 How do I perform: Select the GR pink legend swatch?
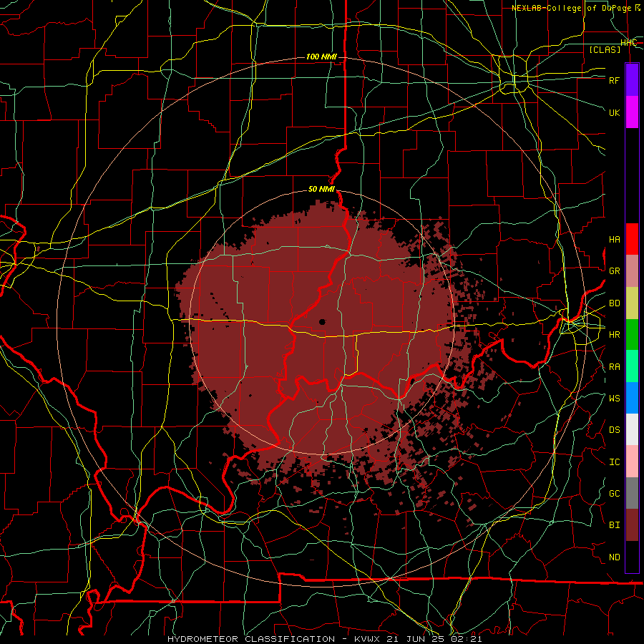point(632,271)
